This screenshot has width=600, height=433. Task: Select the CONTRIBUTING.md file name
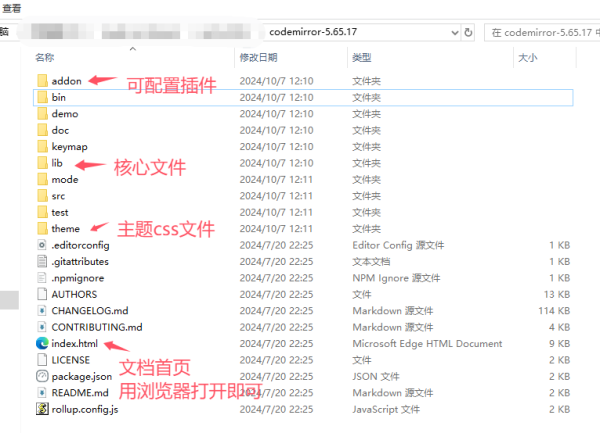pos(97,327)
